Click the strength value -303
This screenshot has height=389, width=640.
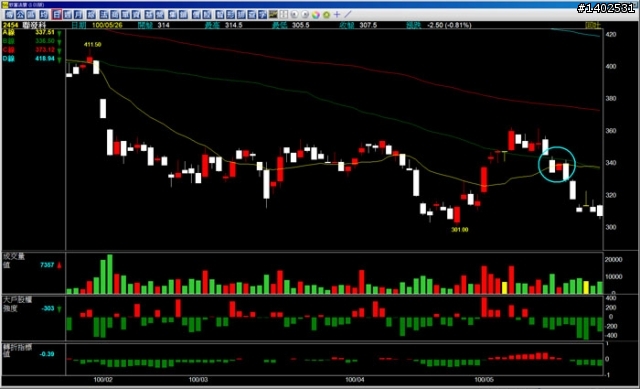48,309
